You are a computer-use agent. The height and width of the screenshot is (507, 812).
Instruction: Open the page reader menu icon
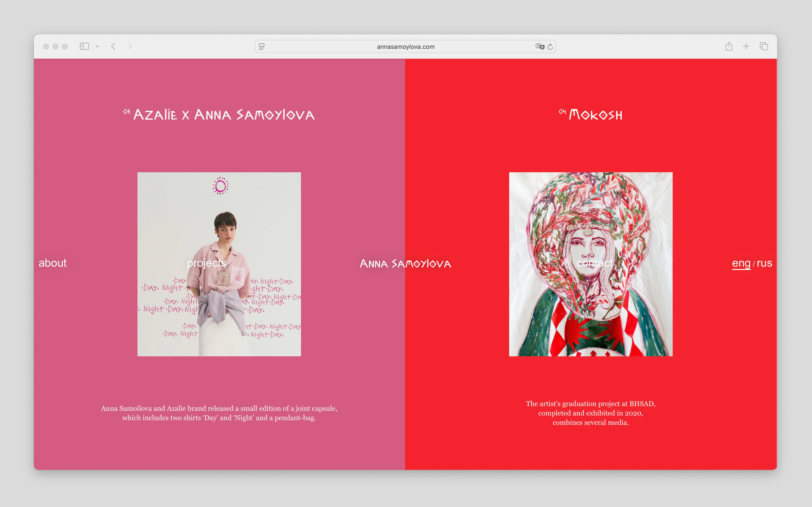pyautogui.click(x=262, y=47)
